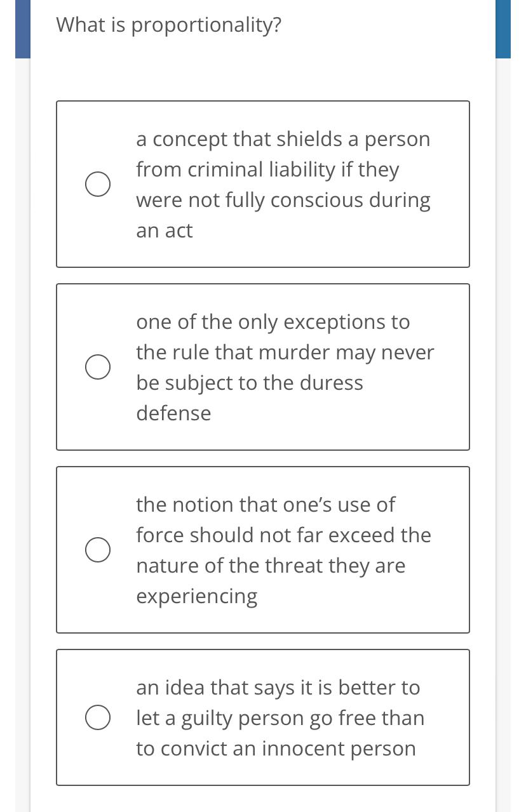Click the option stating "one of the only exceptions"
Image resolution: width=526 pixels, height=812 pixels.
pos(273,321)
